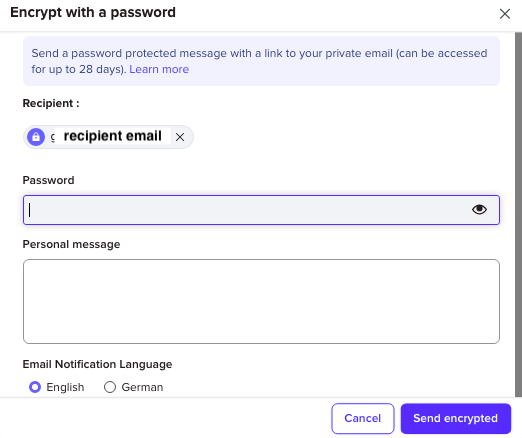Click the Send encrypted button

coord(456,418)
